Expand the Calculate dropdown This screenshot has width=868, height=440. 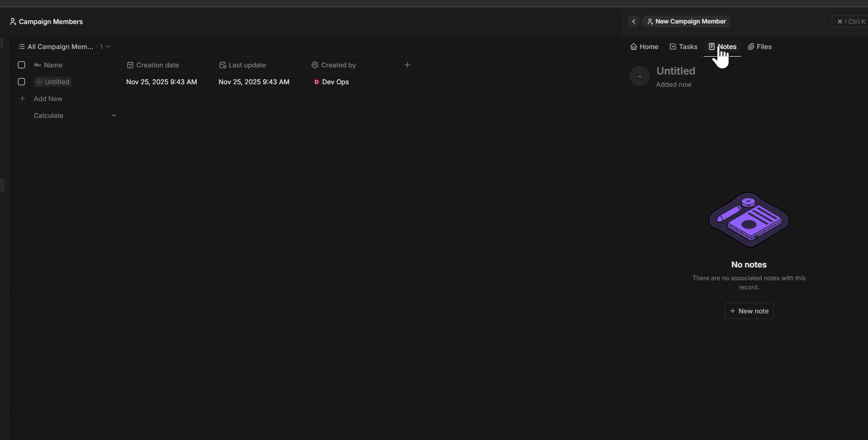click(x=75, y=115)
